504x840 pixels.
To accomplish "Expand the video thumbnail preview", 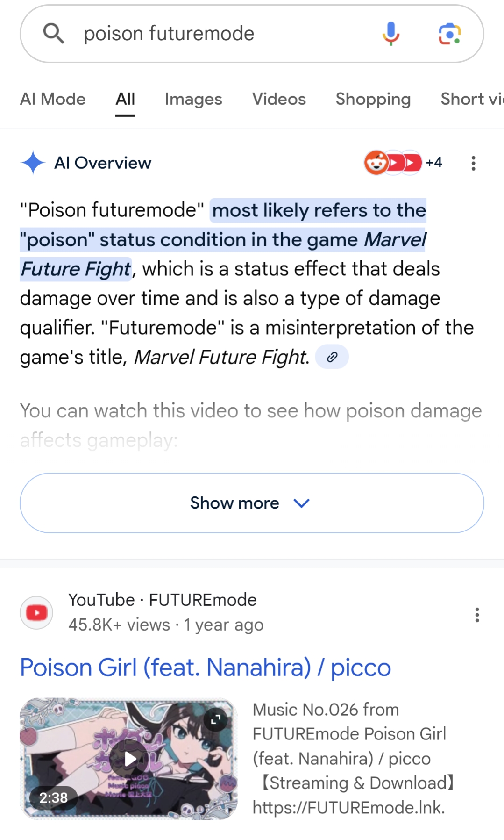I will 215,719.
